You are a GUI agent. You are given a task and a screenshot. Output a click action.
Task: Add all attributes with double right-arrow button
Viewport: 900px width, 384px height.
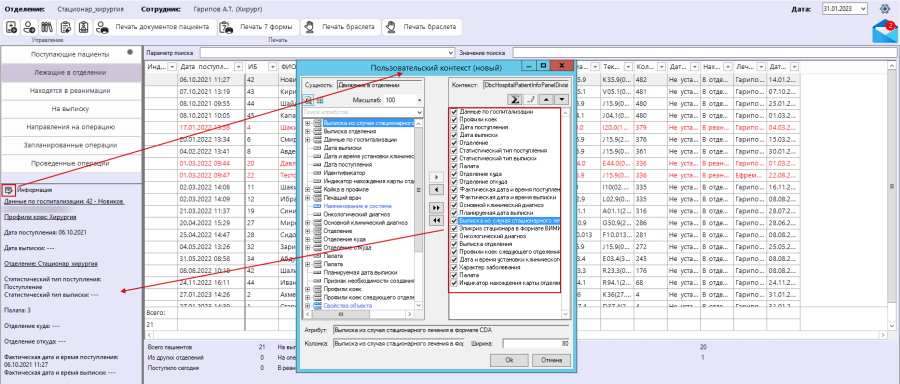[436, 207]
